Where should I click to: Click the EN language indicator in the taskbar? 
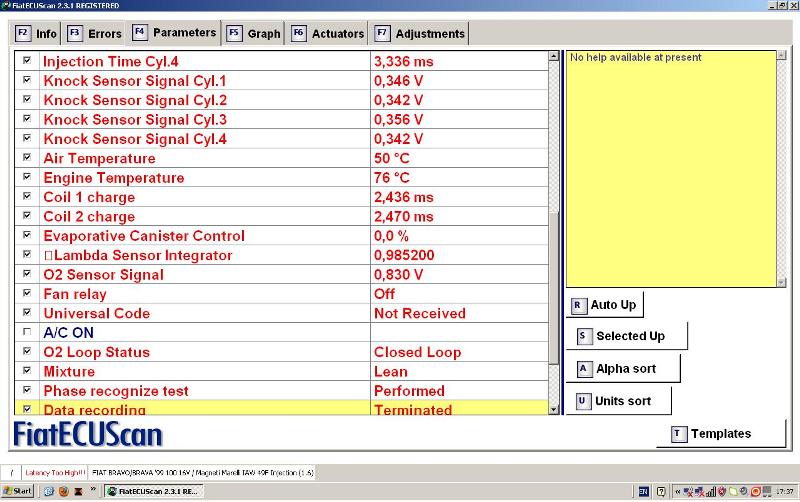643,492
